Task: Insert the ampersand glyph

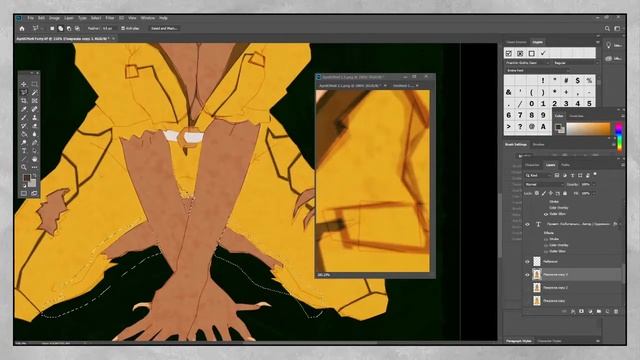Action: pyautogui.click(x=509, y=92)
